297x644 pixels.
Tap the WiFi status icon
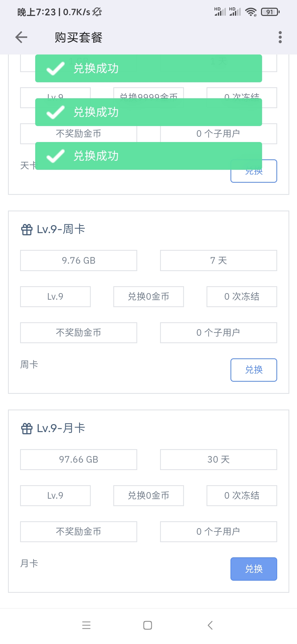251,12
